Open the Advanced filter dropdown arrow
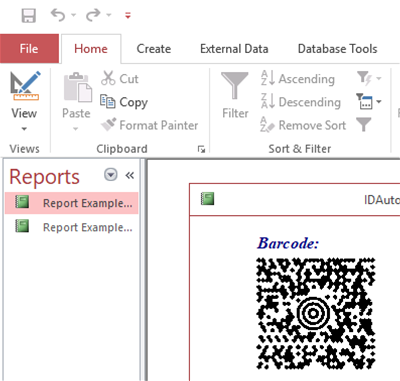400x381 pixels. 379,101
